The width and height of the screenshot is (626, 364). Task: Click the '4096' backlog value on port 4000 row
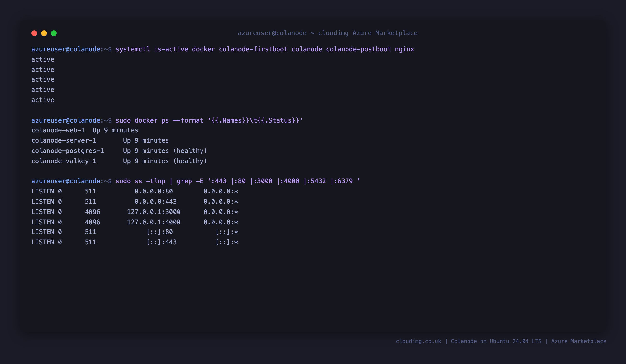point(92,222)
